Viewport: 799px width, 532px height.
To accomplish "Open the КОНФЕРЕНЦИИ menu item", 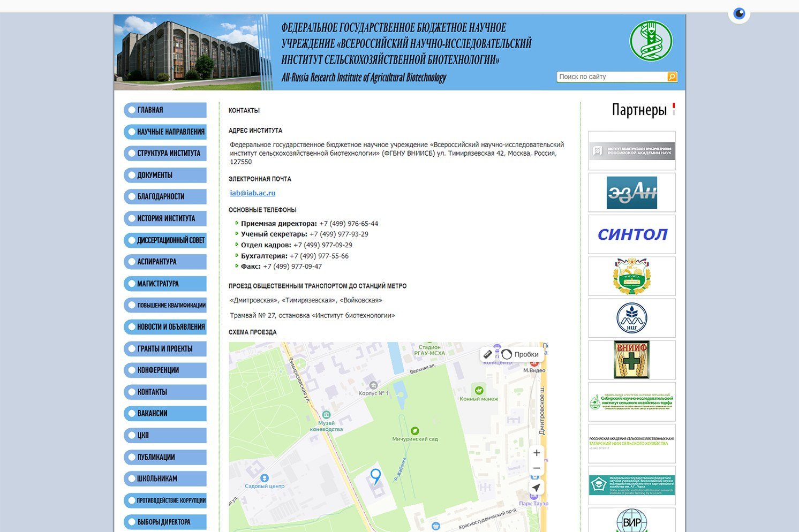I will [165, 370].
